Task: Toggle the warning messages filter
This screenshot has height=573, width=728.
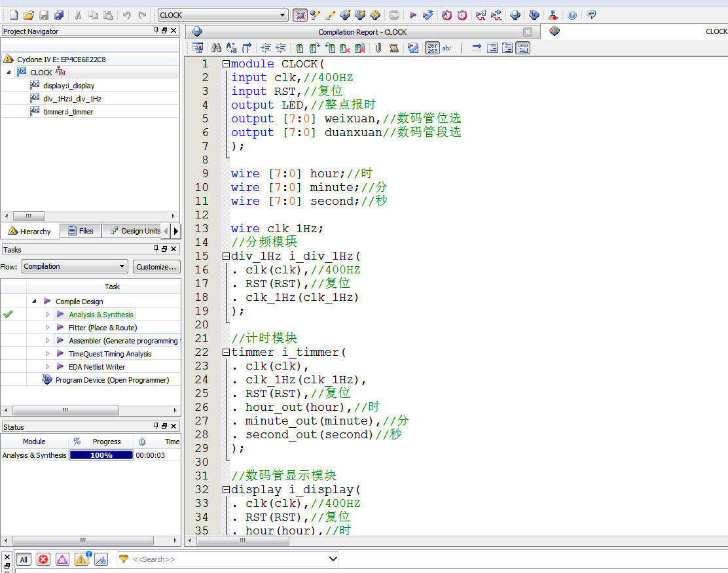Action: 81,559
